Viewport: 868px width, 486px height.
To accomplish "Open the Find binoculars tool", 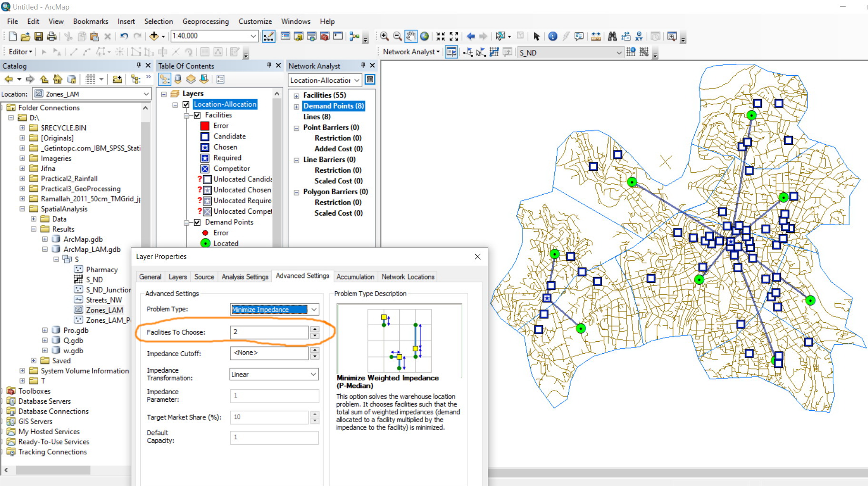I will (612, 36).
